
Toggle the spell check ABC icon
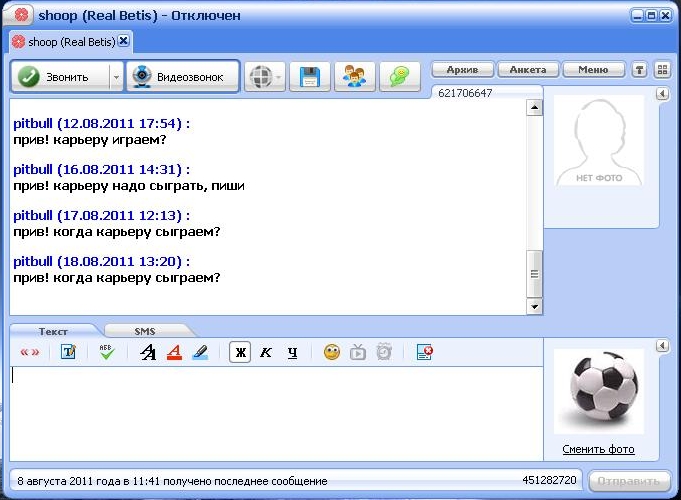tap(106, 352)
